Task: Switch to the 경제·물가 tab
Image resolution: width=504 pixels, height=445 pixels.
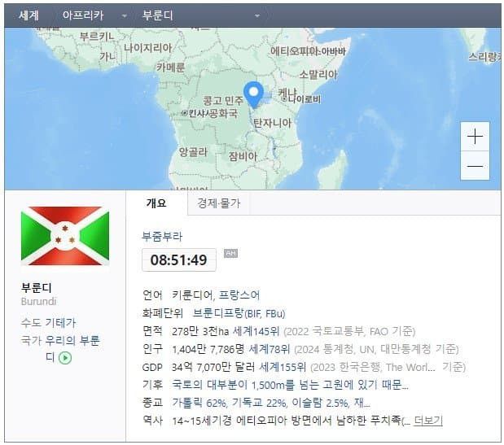Action: pos(218,203)
